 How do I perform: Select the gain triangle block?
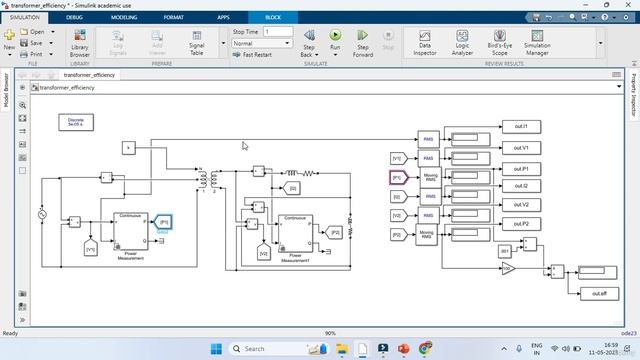508,269
